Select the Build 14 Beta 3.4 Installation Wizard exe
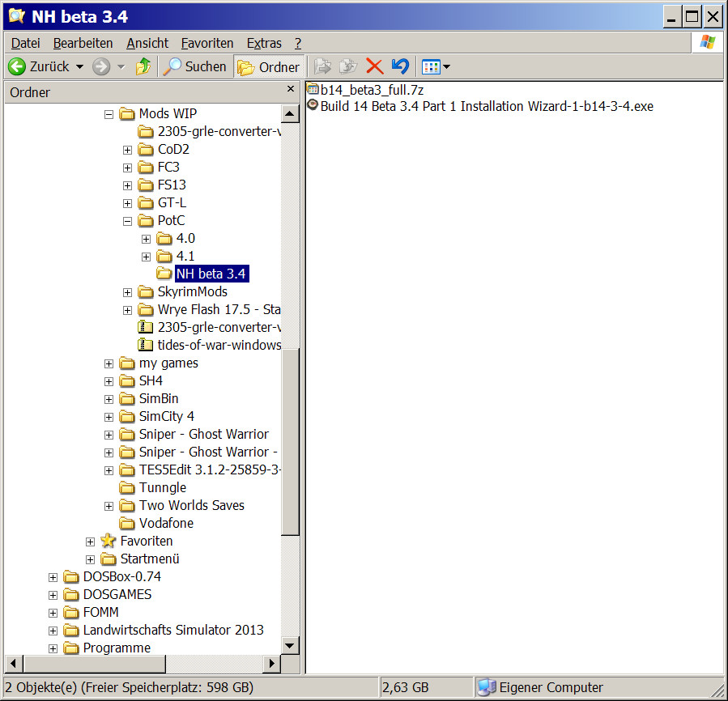 tap(487, 106)
